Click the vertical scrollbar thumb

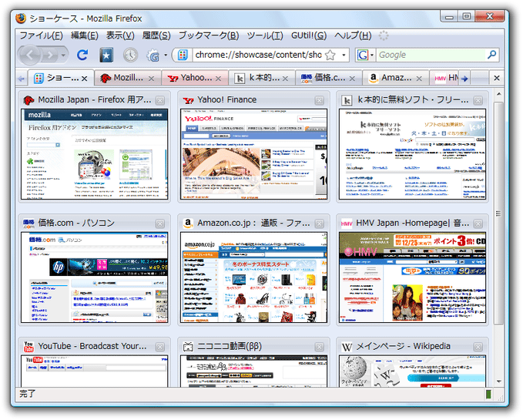click(498, 213)
